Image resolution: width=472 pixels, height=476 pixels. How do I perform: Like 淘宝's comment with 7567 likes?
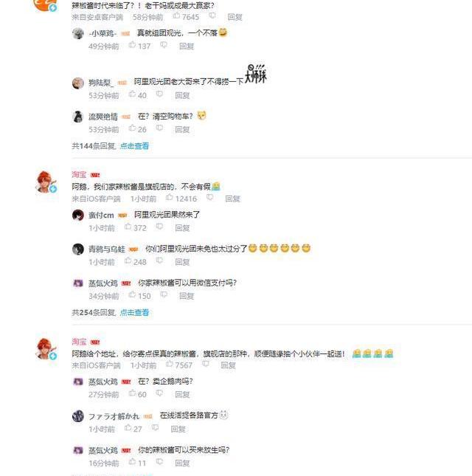tap(170, 365)
